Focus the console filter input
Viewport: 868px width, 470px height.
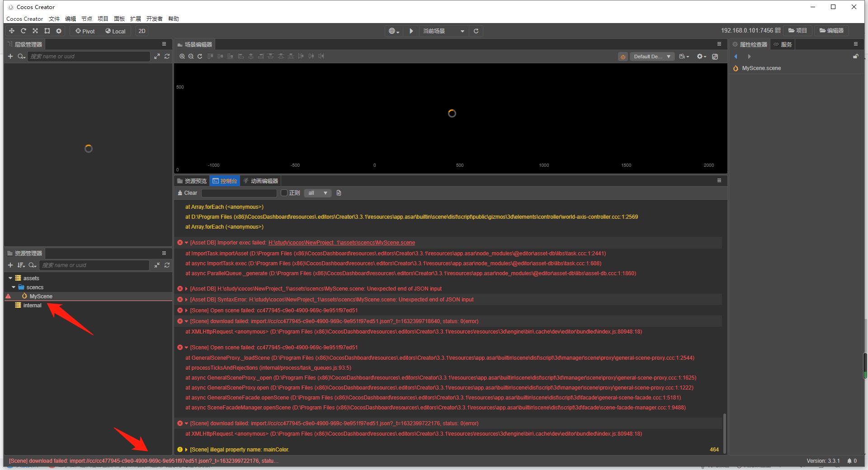click(239, 193)
